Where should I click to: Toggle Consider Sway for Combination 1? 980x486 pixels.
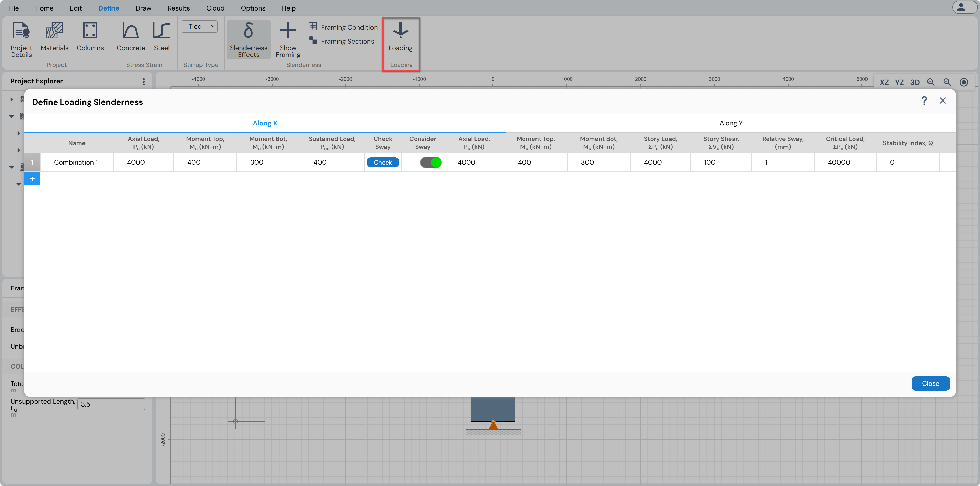pyautogui.click(x=431, y=163)
